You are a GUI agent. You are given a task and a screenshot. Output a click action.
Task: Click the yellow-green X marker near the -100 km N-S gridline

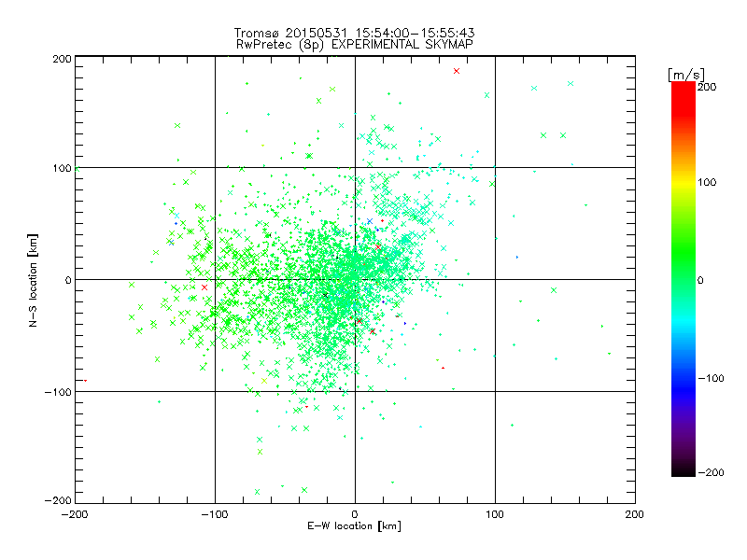pyautogui.click(x=264, y=381)
